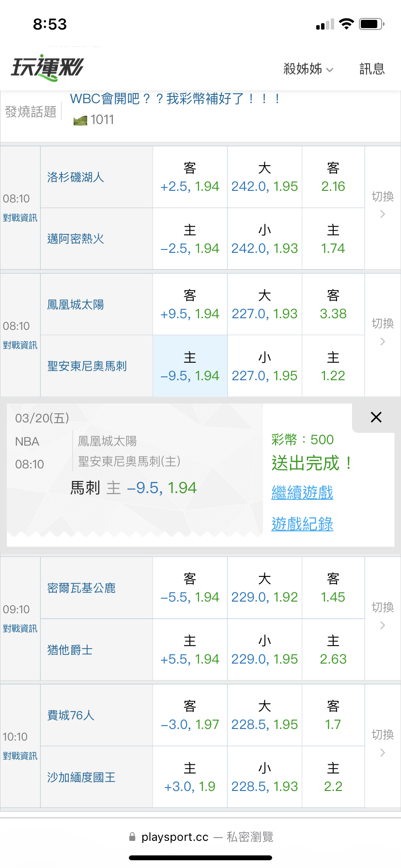Tap 切換 for the Bucks vs Jazz game
This screenshot has width=401, height=868.
pos(383,616)
